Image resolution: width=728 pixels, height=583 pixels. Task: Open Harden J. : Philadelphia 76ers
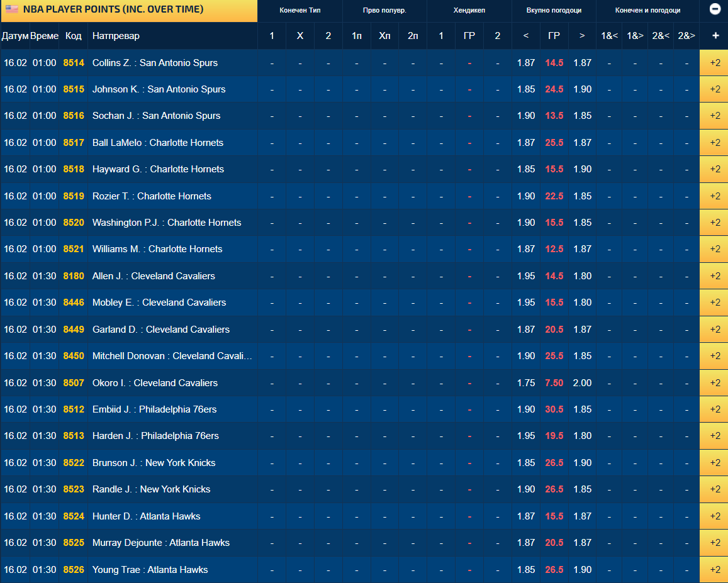pos(155,435)
